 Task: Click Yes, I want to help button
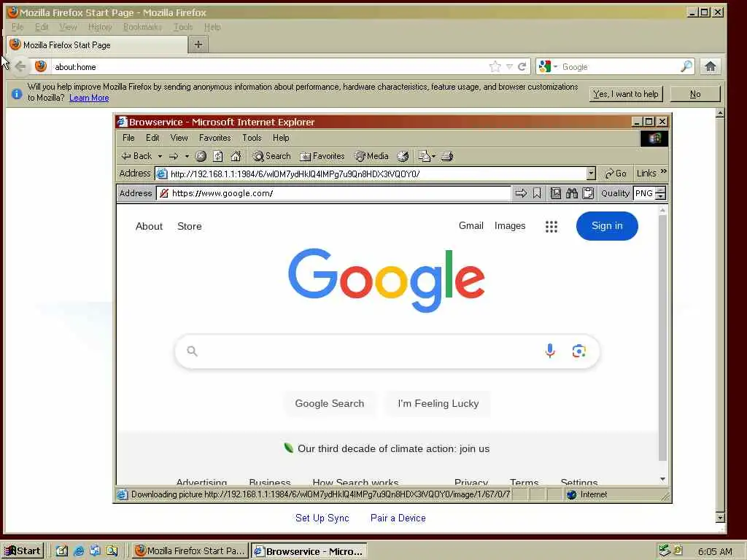tap(625, 94)
